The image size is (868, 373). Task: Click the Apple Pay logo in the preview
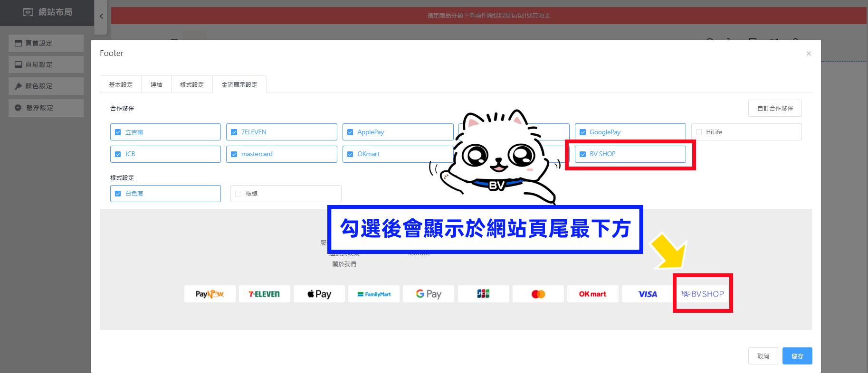pyautogui.click(x=319, y=294)
